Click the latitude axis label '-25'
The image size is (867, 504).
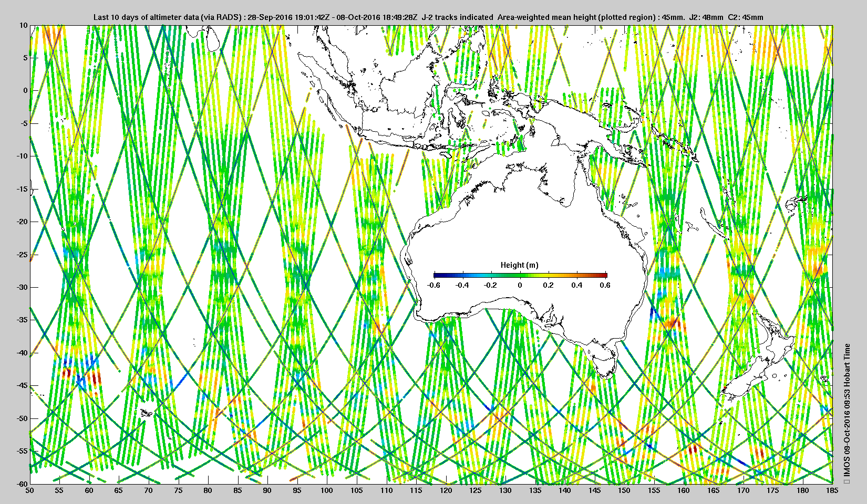pyautogui.click(x=22, y=255)
